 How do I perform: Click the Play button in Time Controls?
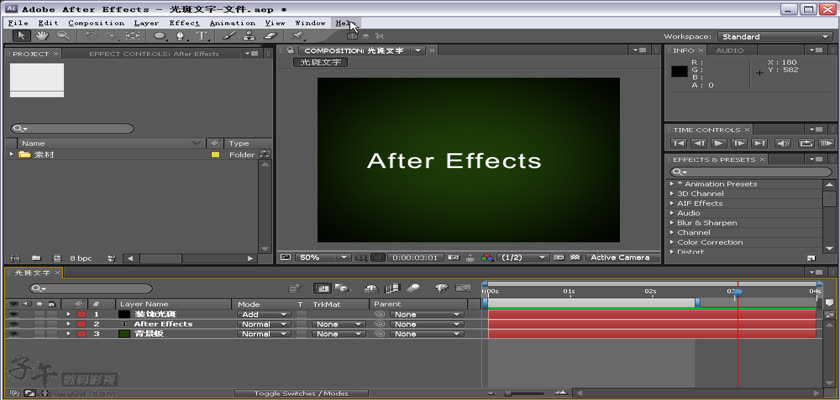pos(718,144)
